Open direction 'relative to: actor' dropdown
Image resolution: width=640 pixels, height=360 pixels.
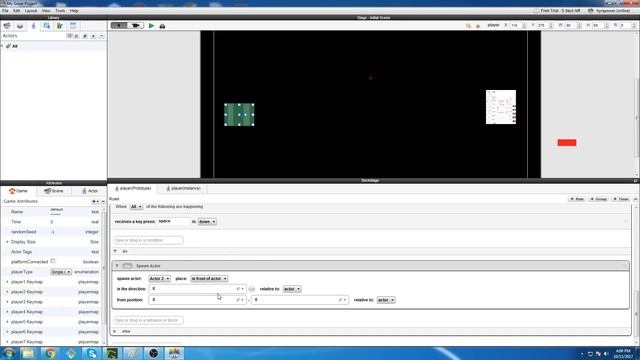292,289
